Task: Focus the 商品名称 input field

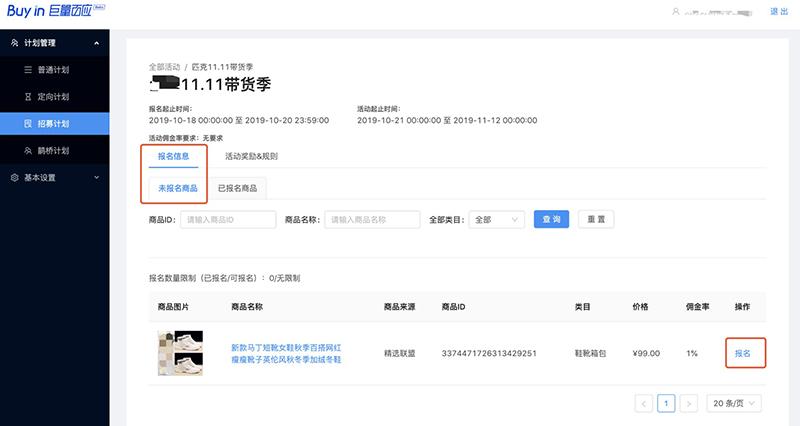Action: [x=371, y=219]
